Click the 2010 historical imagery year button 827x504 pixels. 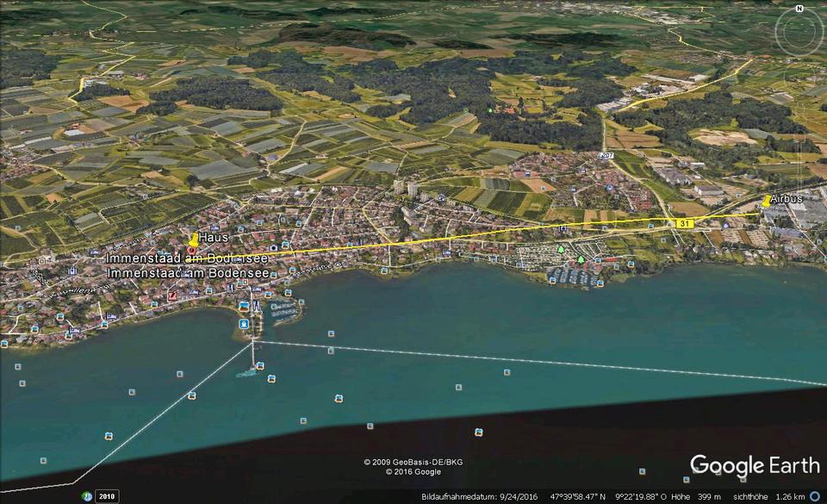point(107,496)
